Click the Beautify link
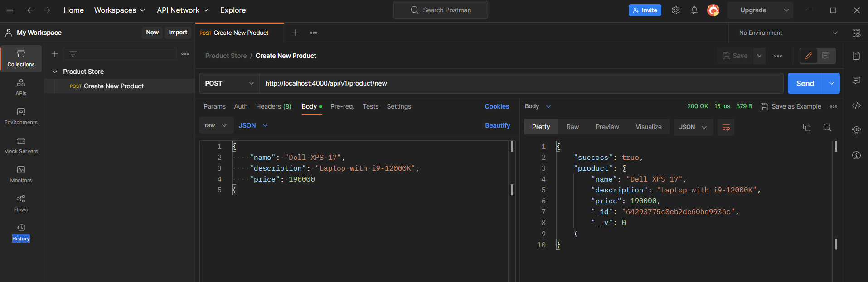 click(x=497, y=125)
